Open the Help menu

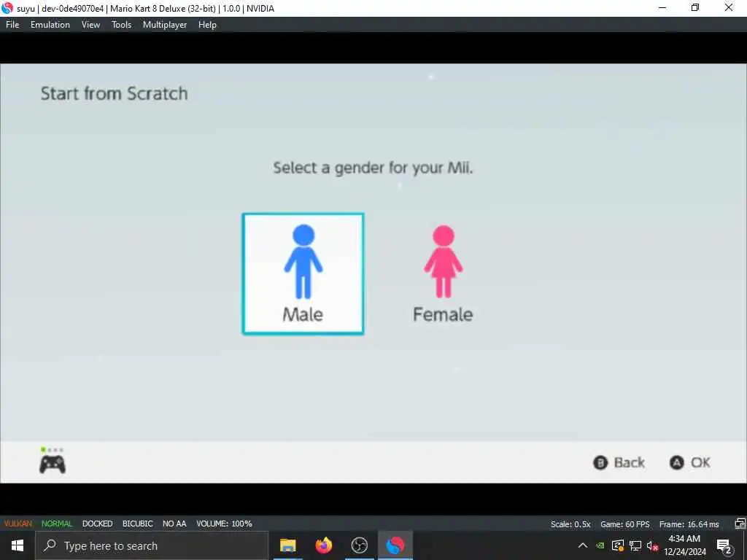click(x=207, y=25)
